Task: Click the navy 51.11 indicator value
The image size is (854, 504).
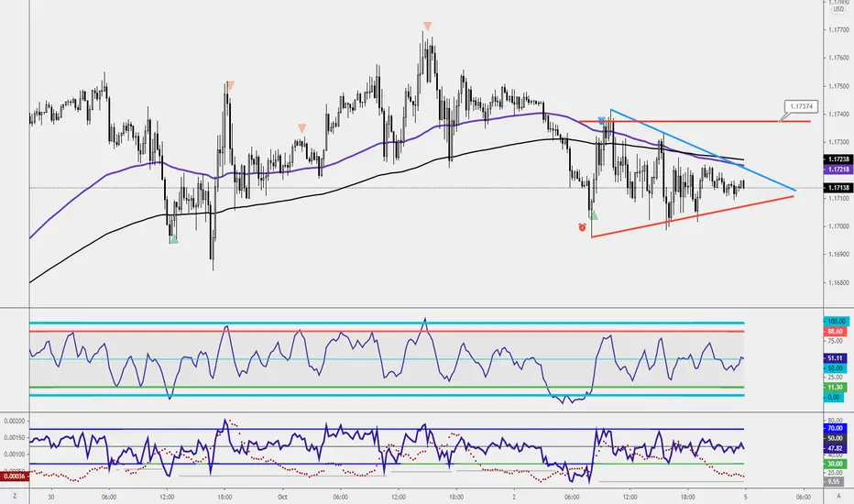Action: (x=835, y=358)
